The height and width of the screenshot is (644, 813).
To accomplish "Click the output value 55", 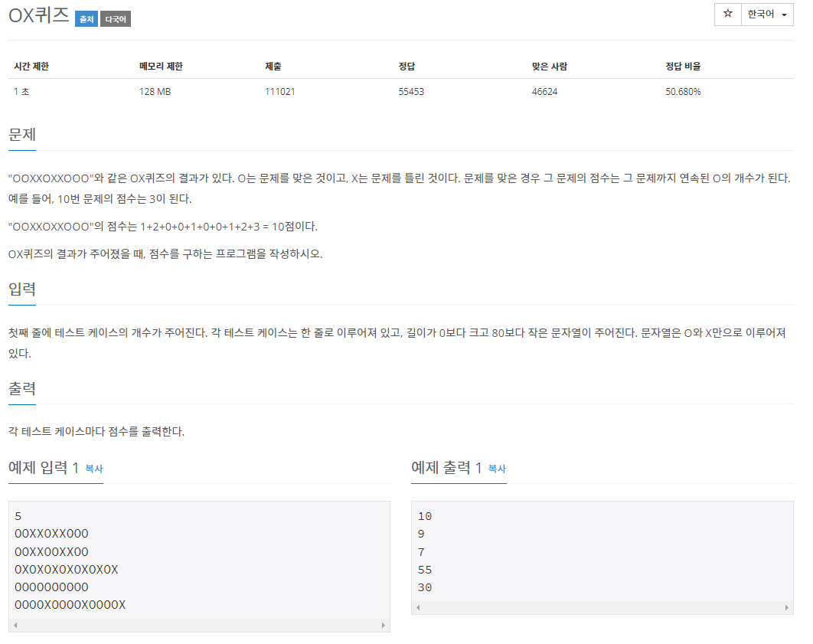I will (425, 570).
